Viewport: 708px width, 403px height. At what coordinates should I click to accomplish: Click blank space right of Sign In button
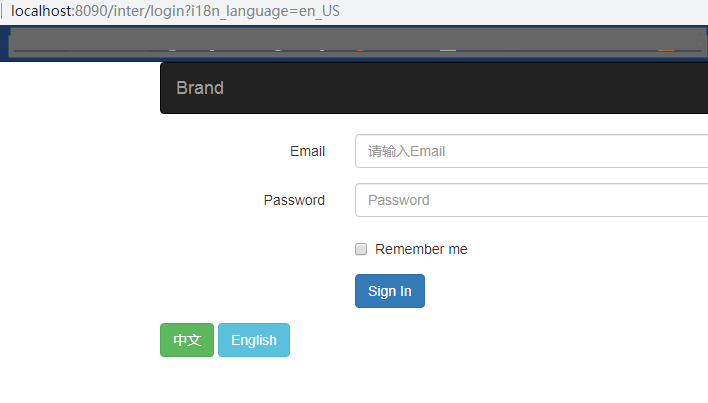(560, 291)
